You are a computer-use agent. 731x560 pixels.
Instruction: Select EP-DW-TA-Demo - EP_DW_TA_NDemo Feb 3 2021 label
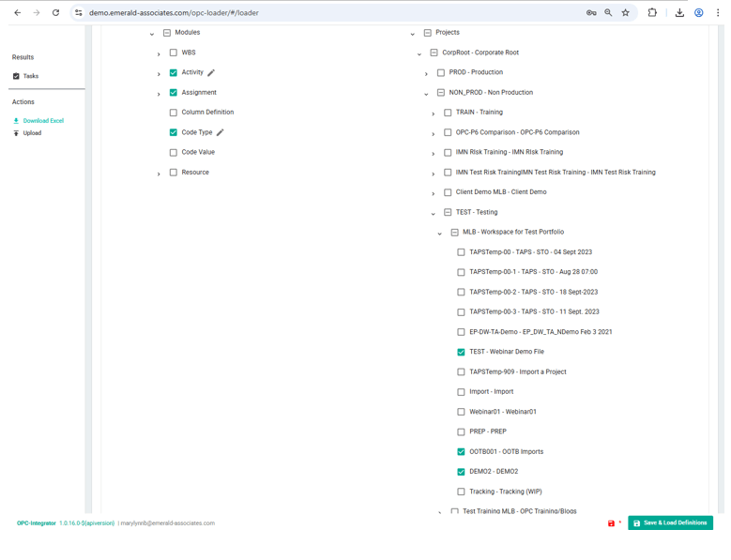click(x=541, y=332)
